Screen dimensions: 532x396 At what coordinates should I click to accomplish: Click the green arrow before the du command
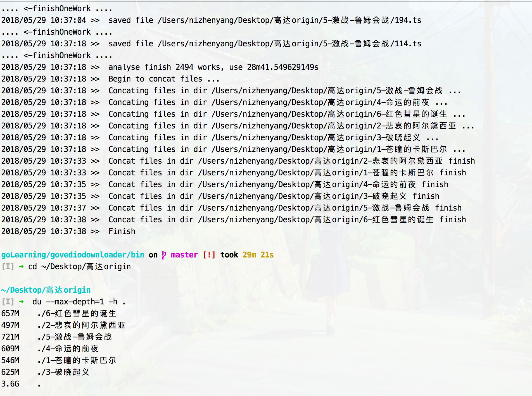(x=21, y=302)
